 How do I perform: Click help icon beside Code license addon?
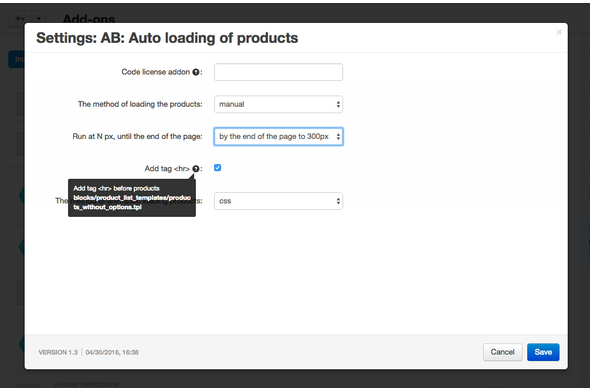click(196, 72)
